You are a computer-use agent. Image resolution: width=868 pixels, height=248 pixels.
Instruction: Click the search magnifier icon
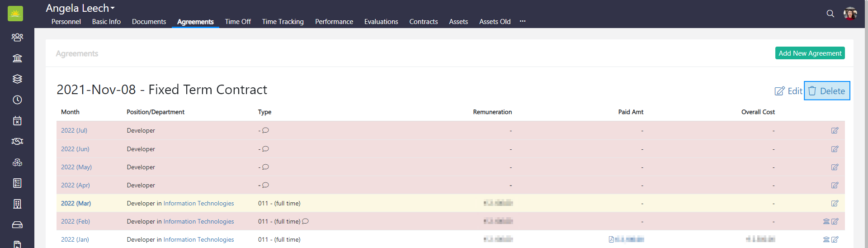830,14
